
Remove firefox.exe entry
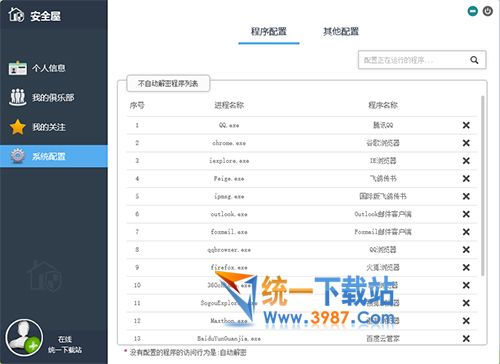(x=466, y=267)
